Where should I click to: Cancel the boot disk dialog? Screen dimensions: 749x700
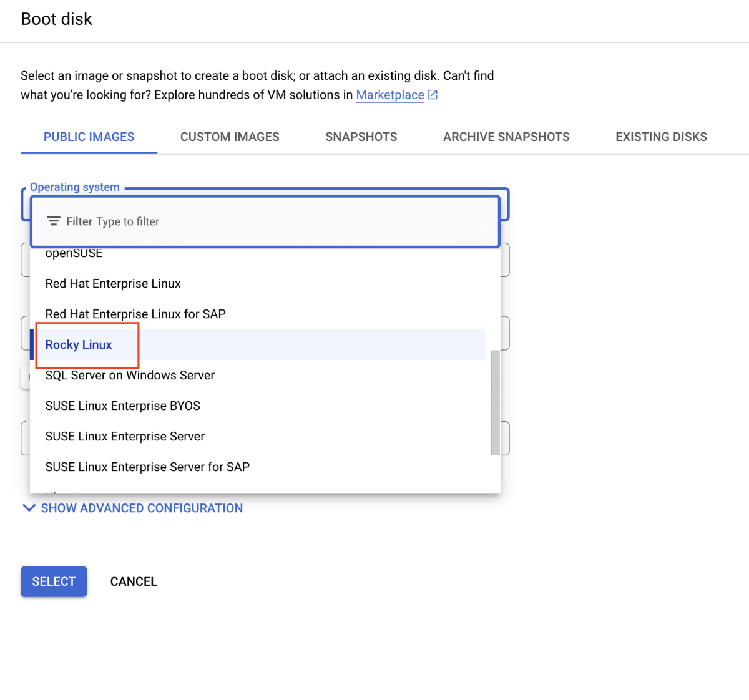click(134, 581)
